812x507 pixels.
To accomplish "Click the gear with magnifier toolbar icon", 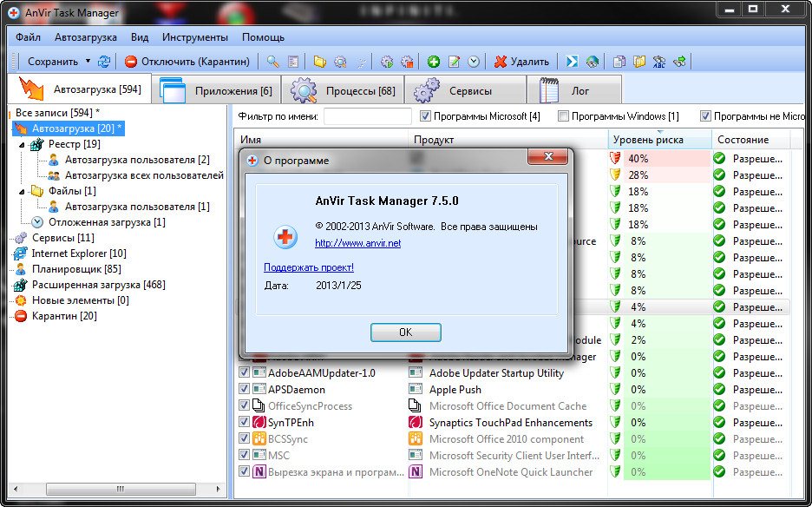I will click(x=340, y=62).
